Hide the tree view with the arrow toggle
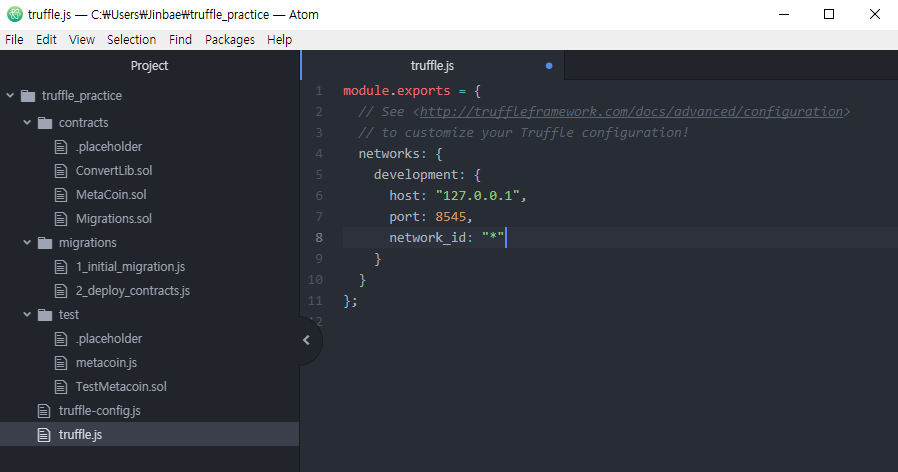The image size is (898, 472). click(x=307, y=340)
